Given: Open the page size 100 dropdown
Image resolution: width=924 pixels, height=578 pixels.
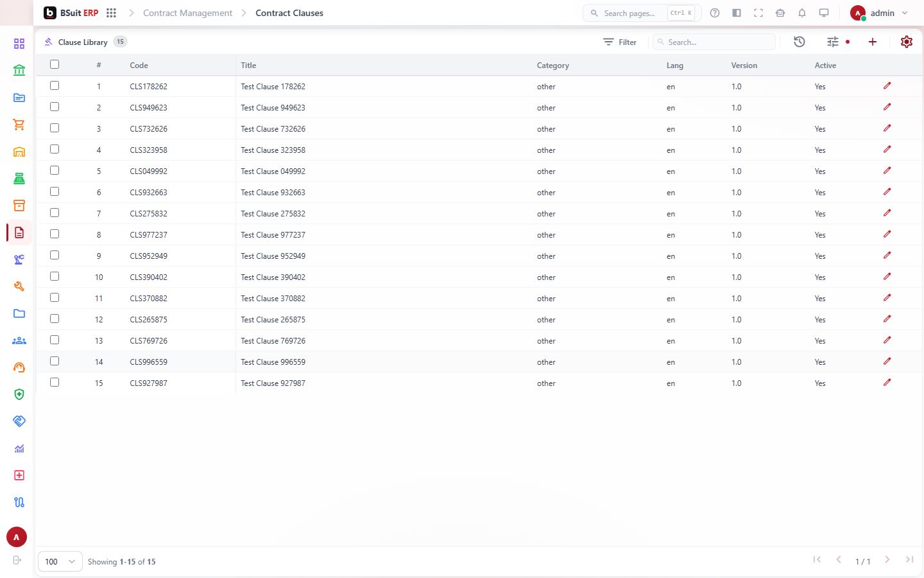Looking at the screenshot, I should point(60,561).
